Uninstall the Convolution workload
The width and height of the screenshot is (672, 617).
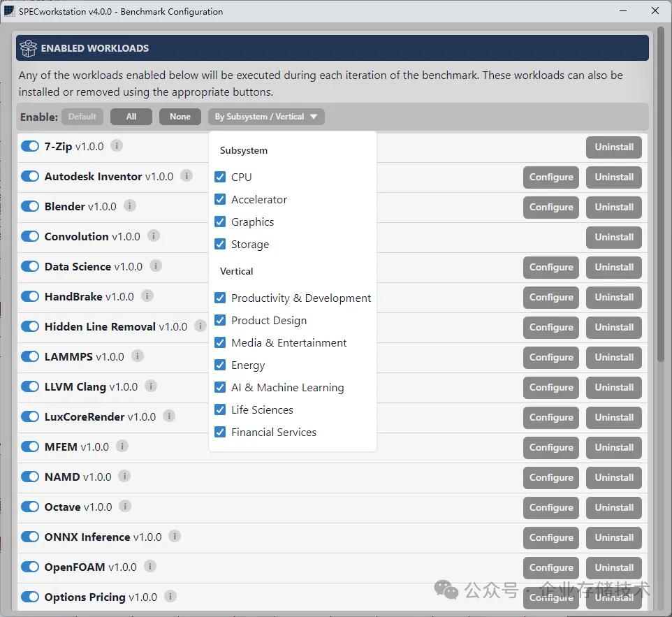[x=613, y=237]
